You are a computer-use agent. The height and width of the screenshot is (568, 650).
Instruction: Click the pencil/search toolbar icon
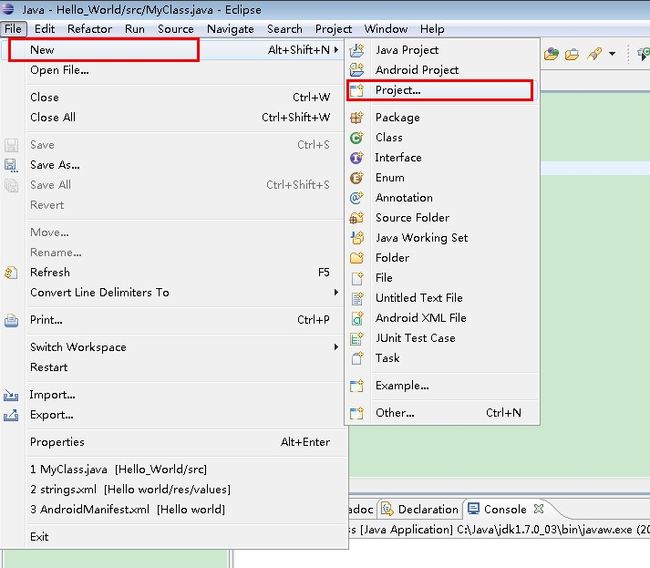[x=594, y=54]
